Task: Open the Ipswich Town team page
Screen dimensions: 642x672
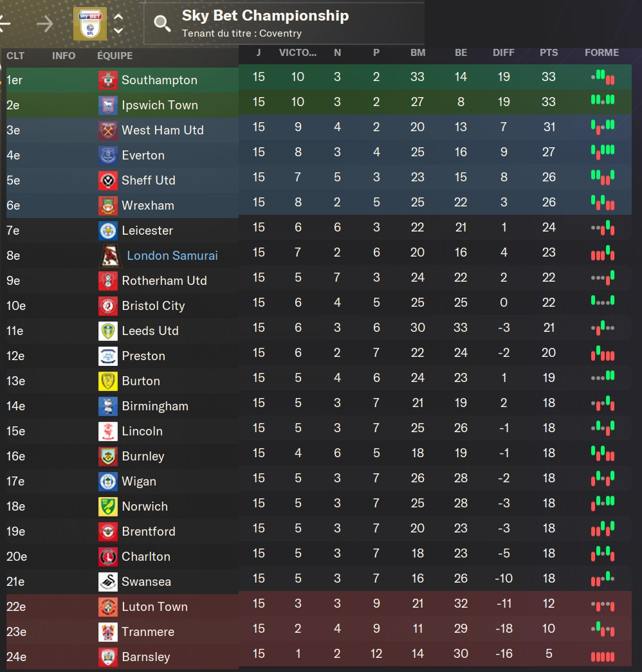Action: point(160,105)
